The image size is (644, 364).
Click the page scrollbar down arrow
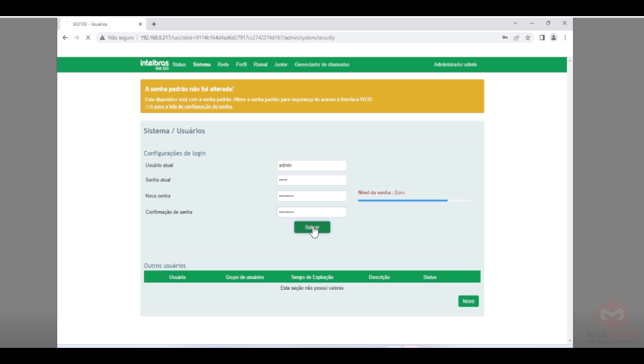click(x=570, y=341)
